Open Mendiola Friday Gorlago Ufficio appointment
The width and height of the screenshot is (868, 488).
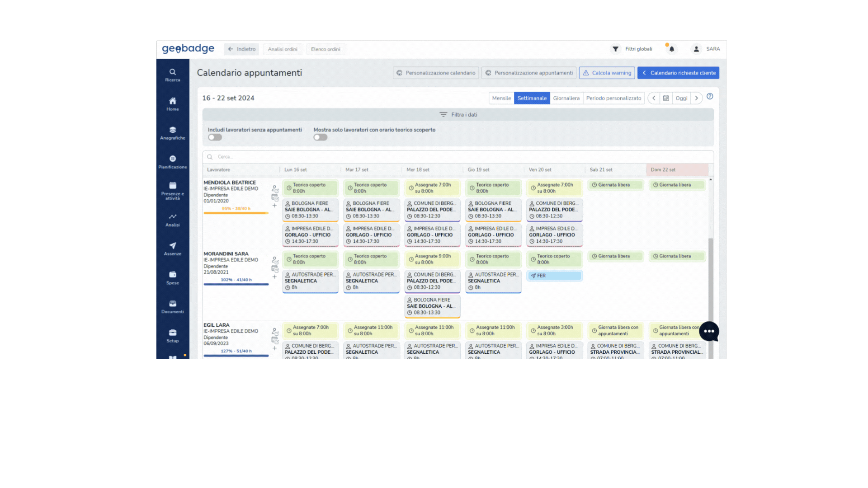pyautogui.click(x=554, y=235)
